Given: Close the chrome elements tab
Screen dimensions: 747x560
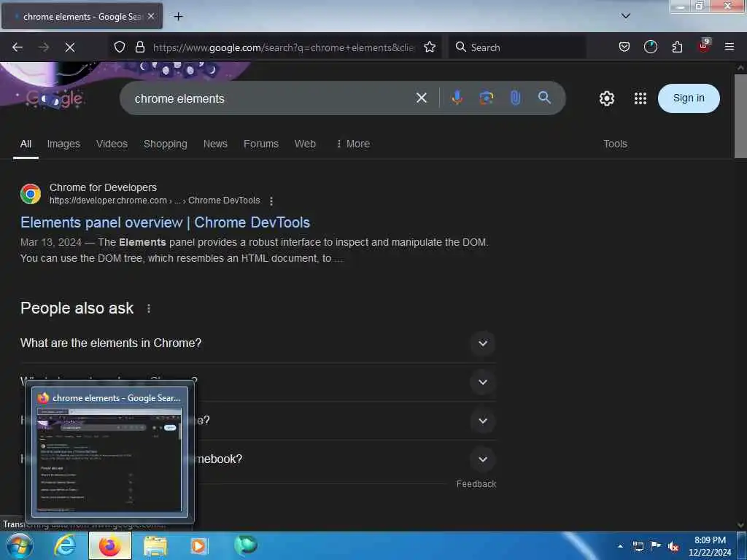Looking at the screenshot, I should click(x=151, y=16).
